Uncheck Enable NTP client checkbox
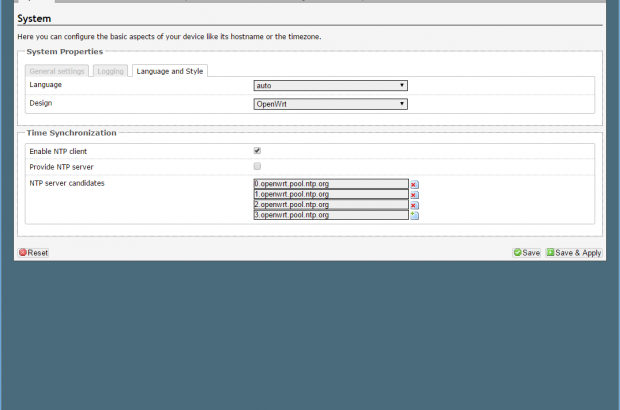This screenshot has width=620, height=410. point(257,150)
